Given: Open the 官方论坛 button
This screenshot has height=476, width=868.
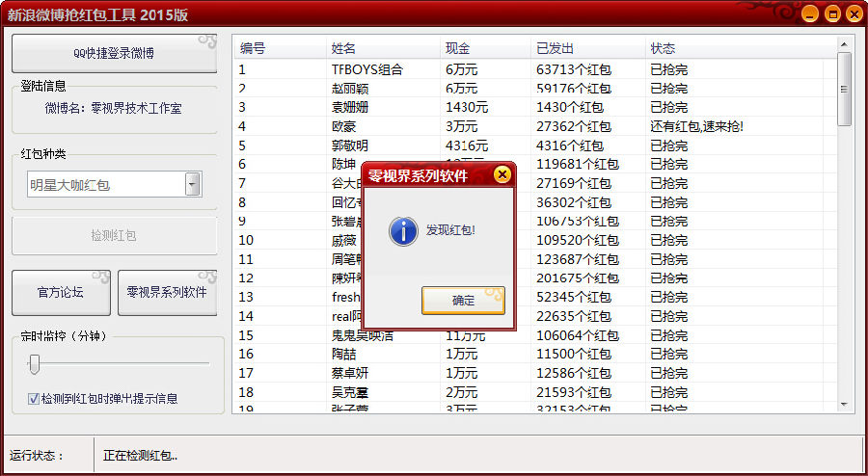Looking at the screenshot, I should click(61, 293).
